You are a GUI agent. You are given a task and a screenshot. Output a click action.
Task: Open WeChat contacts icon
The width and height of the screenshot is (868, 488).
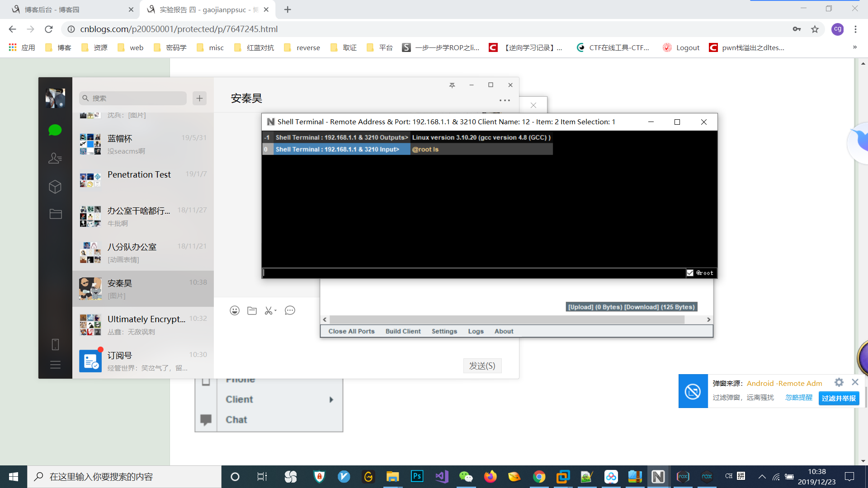click(x=55, y=158)
